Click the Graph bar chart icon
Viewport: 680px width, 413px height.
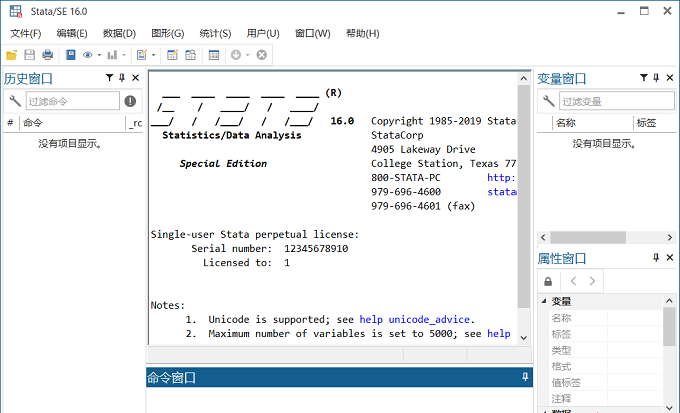point(112,55)
